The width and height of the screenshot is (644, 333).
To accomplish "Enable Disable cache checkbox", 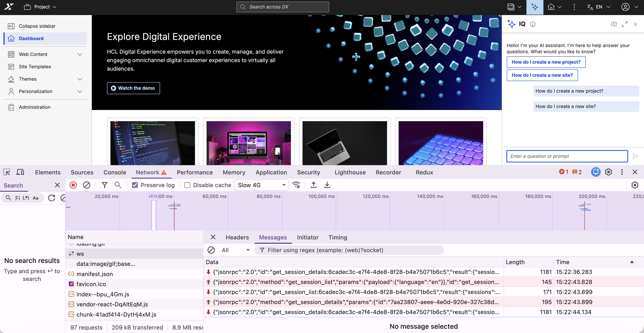I will 187,185.
